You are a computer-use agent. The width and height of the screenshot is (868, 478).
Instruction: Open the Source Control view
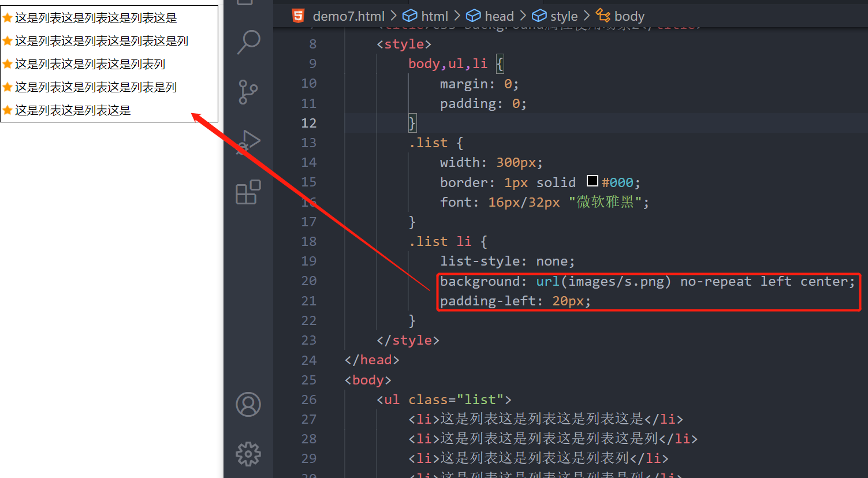248,92
